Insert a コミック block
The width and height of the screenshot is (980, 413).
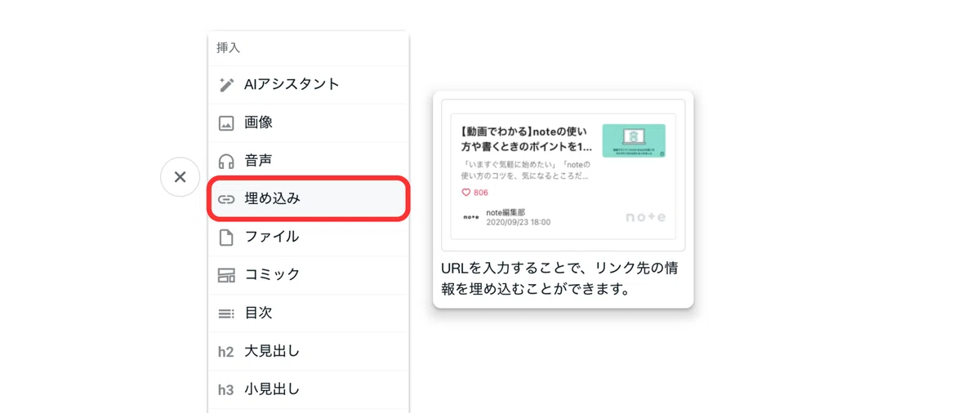pyautogui.click(x=309, y=275)
